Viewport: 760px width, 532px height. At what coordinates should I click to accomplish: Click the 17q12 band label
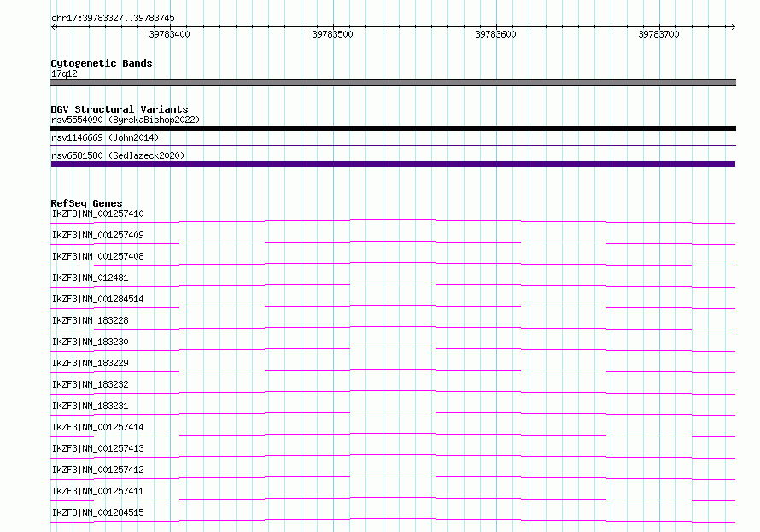tap(64, 73)
